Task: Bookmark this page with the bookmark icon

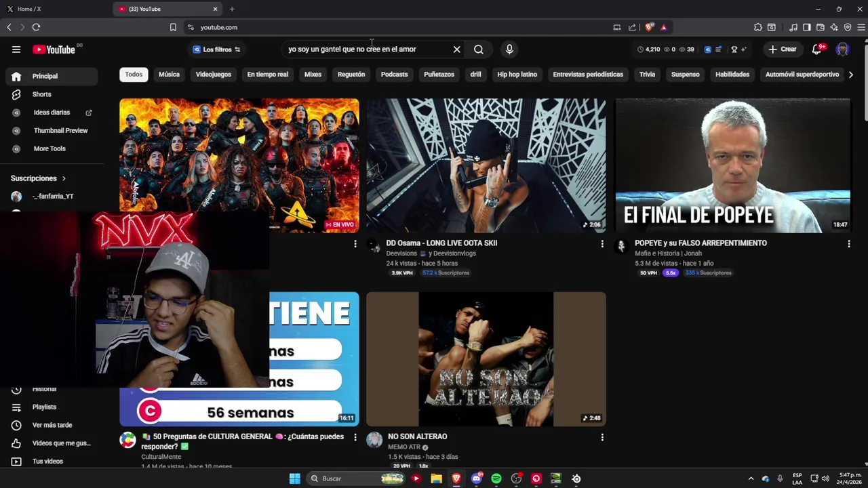Action: tap(173, 27)
